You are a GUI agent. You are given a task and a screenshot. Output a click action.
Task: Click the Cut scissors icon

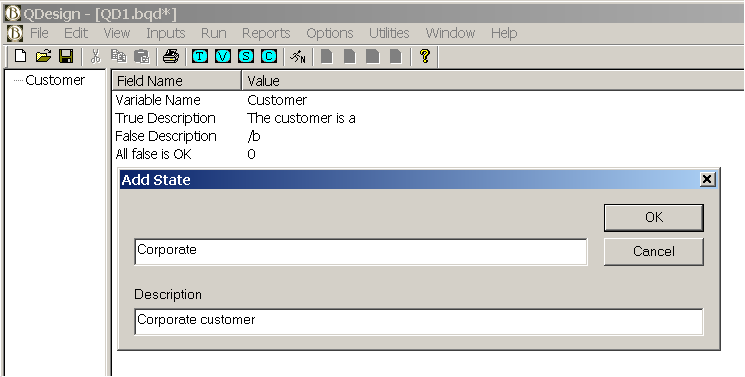(x=96, y=57)
